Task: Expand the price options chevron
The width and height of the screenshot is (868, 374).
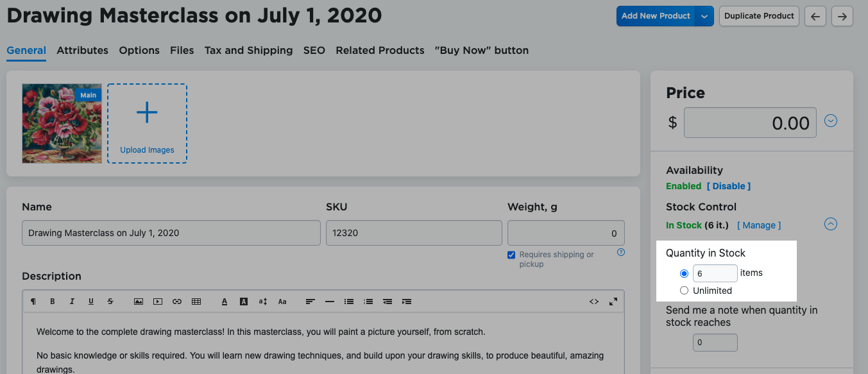Action: pos(831,121)
